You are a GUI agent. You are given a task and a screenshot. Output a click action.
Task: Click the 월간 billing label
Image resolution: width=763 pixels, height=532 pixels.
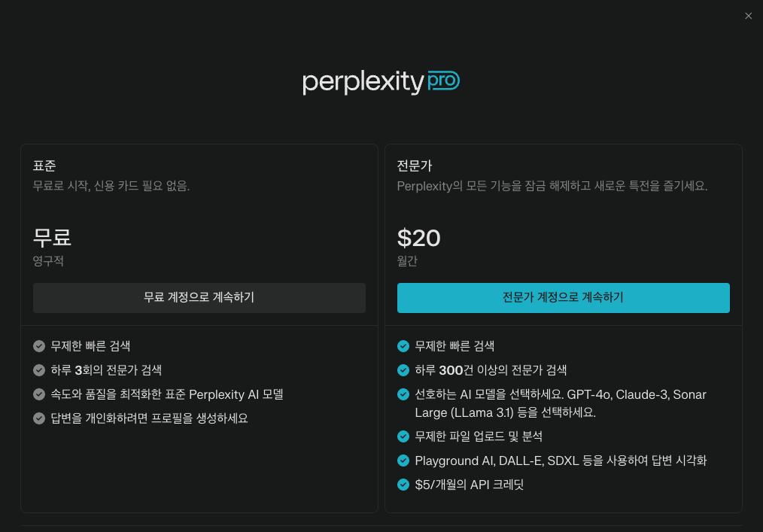407,261
